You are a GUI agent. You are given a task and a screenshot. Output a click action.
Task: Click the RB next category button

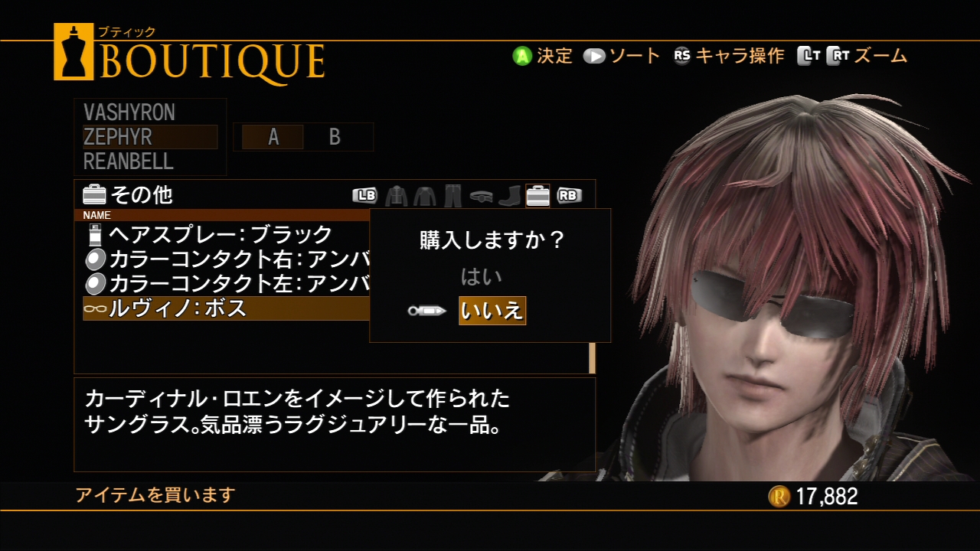[569, 196]
